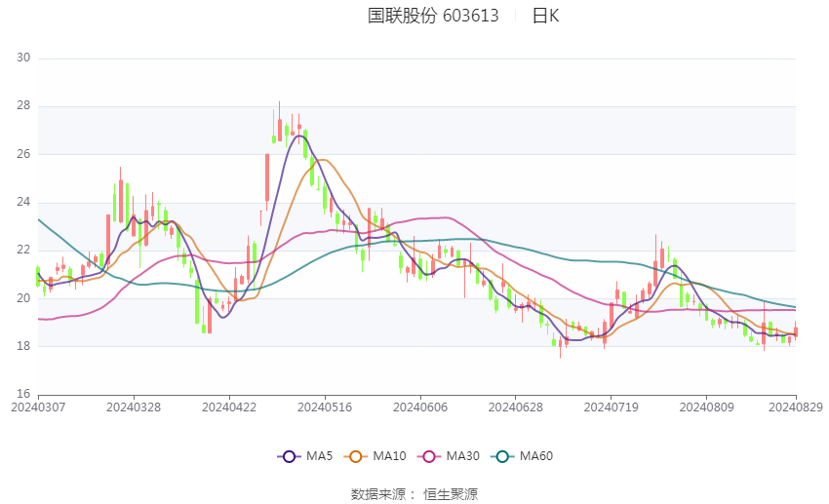Viewport: 829px width, 504px height.
Task: Click the 20240628 date axis label
Action: click(516, 407)
